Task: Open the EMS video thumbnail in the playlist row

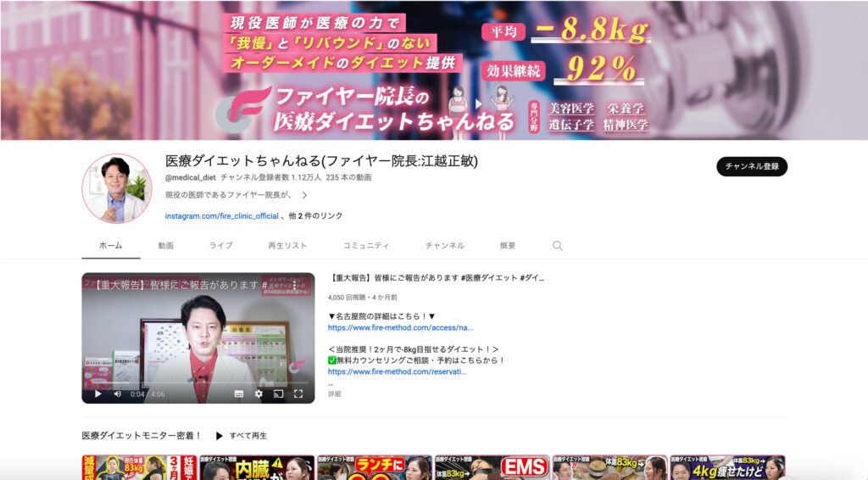Action: [x=492, y=467]
